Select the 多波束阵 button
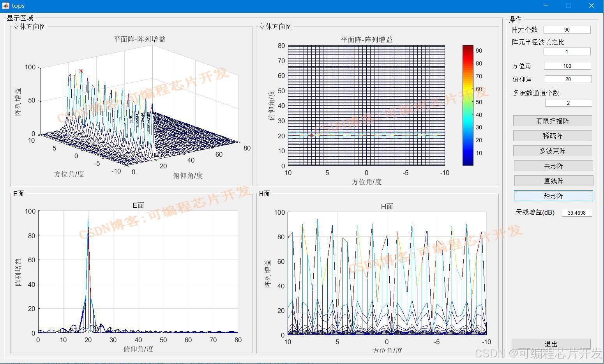This screenshot has width=604, height=364. (x=553, y=151)
